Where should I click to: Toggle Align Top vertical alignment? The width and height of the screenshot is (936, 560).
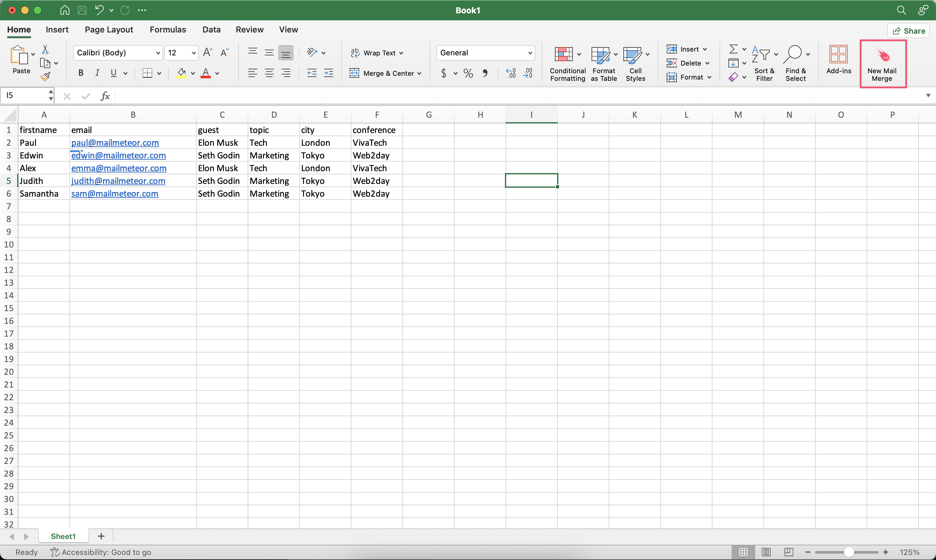coord(252,52)
